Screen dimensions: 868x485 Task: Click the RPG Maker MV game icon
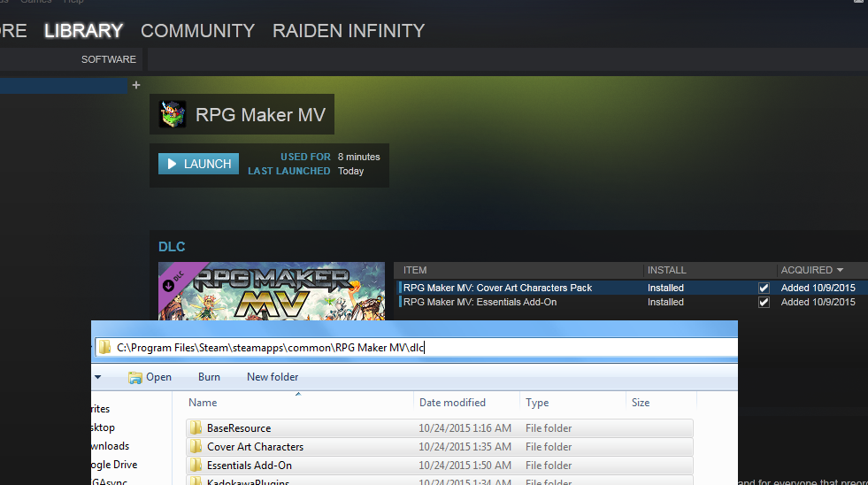point(173,114)
